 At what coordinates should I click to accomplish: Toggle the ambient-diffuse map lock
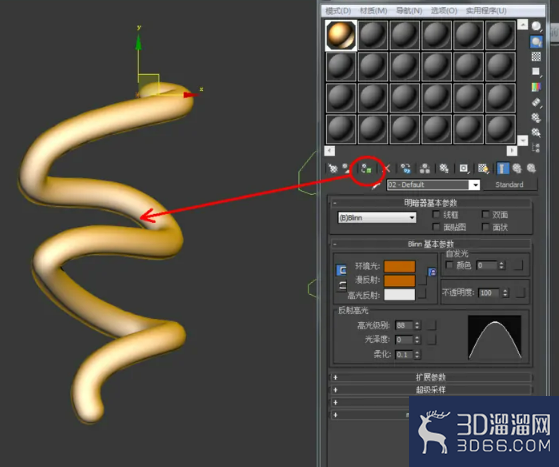pos(432,272)
